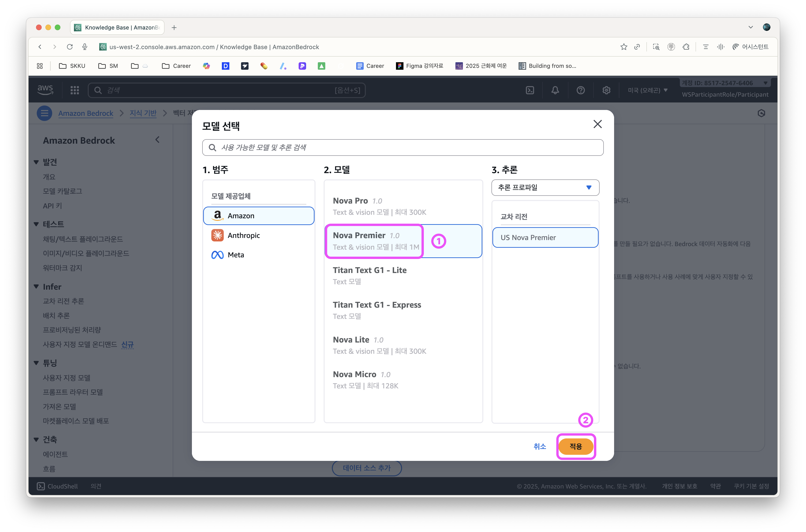Open the apps grid in the bookmarks bar

click(40, 66)
